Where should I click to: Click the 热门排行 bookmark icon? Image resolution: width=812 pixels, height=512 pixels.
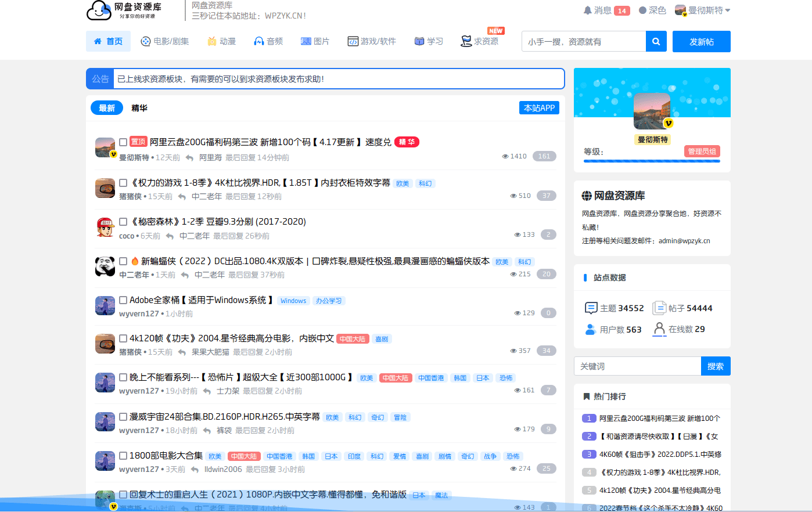[587, 396]
